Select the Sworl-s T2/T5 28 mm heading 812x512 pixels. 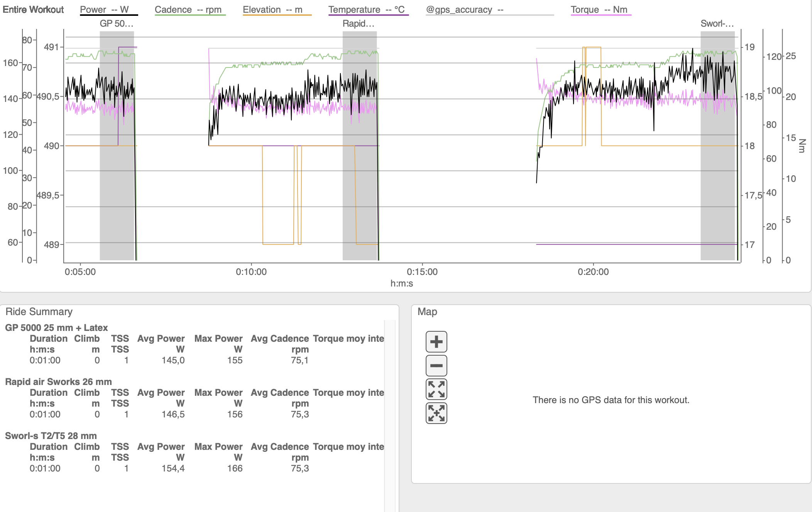pos(51,436)
